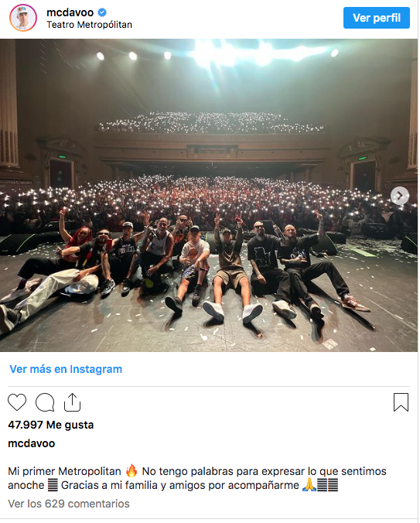Viewport: 420px width, 523px height.
Task: Click the fire emoji in caption
Action: [x=131, y=471]
